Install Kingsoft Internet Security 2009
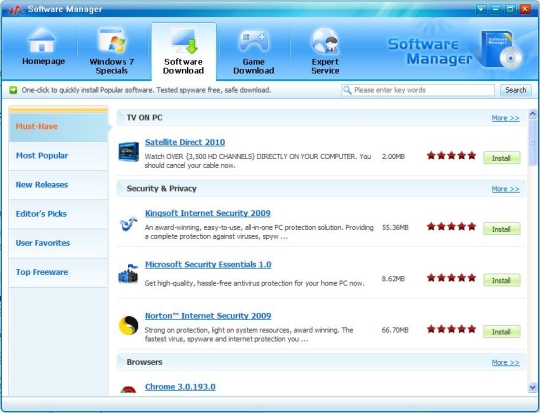Viewport: 540px width, 413px height. (x=501, y=229)
